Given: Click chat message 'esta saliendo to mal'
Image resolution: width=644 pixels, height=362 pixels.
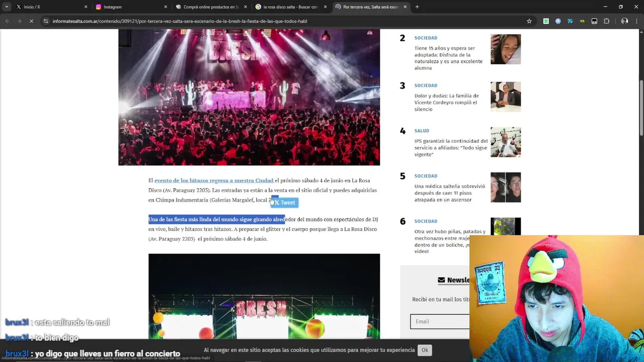Looking at the screenshot, I should pyautogui.click(x=72, y=323).
